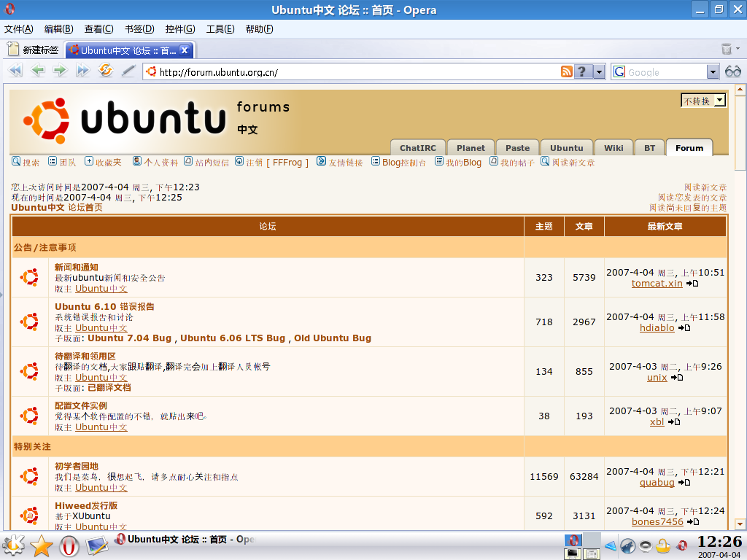
Task: Click the yellow star icon in the panel
Action: (42, 545)
